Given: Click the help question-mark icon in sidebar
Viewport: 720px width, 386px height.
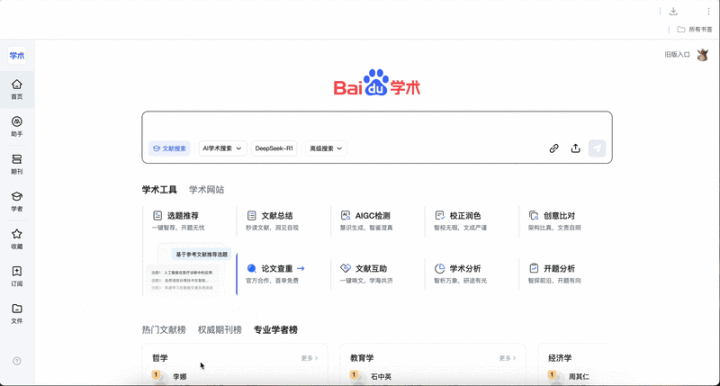Looking at the screenshot, I should [17, 361].
